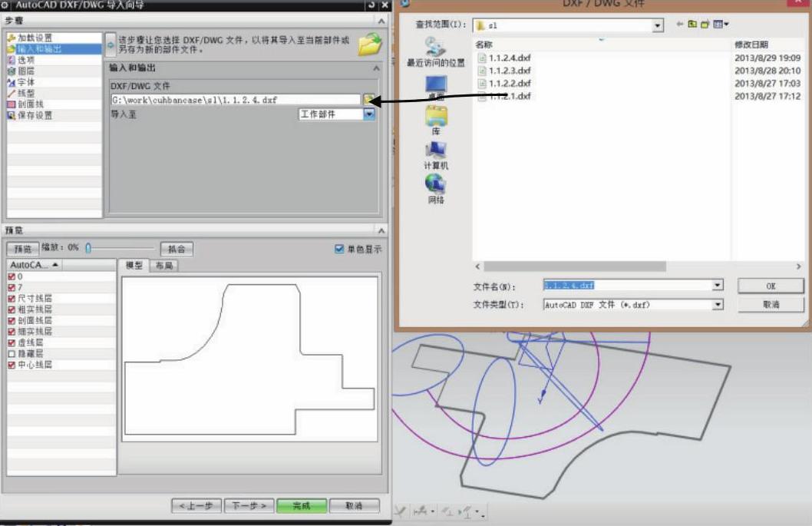The image size is (812, 526).
Task: Open the 文件类型 dropdown
Action: (x=718, y=305)
